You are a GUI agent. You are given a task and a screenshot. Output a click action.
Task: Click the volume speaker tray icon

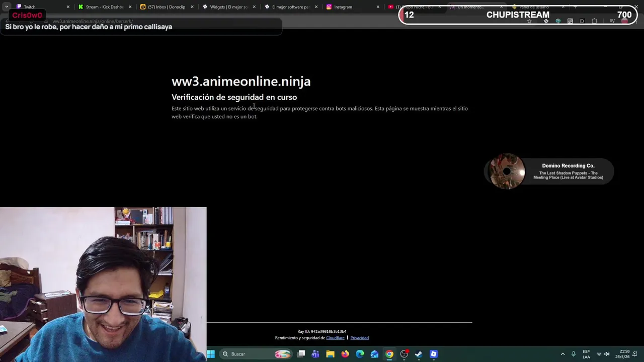pos(607,354)
